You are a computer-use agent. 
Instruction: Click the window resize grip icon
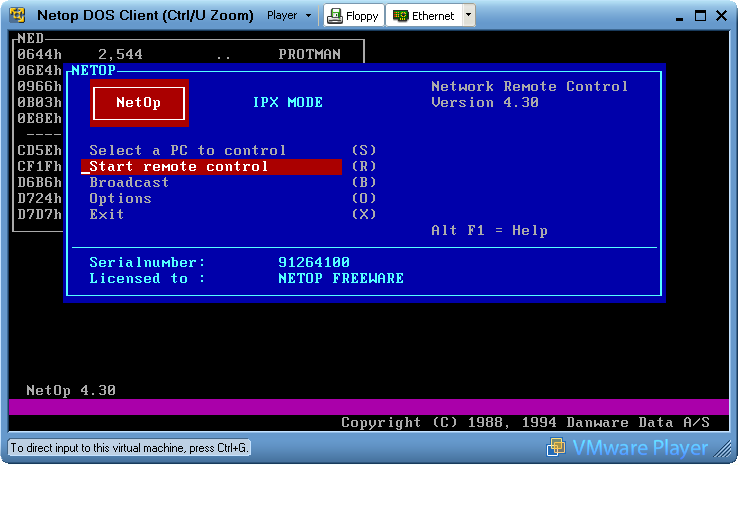pyautogui.click(x=722, y=448)
